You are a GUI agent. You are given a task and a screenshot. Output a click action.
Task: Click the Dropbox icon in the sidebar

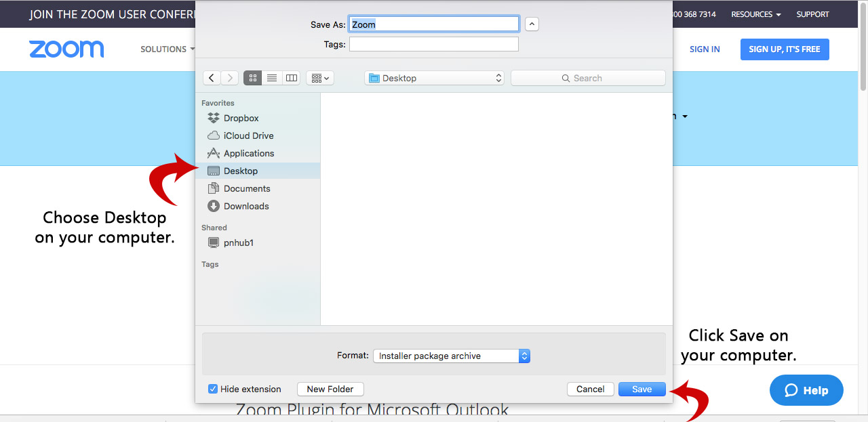[214, 118]
